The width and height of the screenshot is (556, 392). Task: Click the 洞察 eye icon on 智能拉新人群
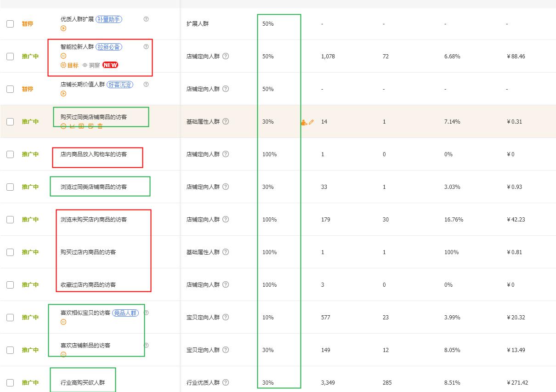[x=85, y=65]
